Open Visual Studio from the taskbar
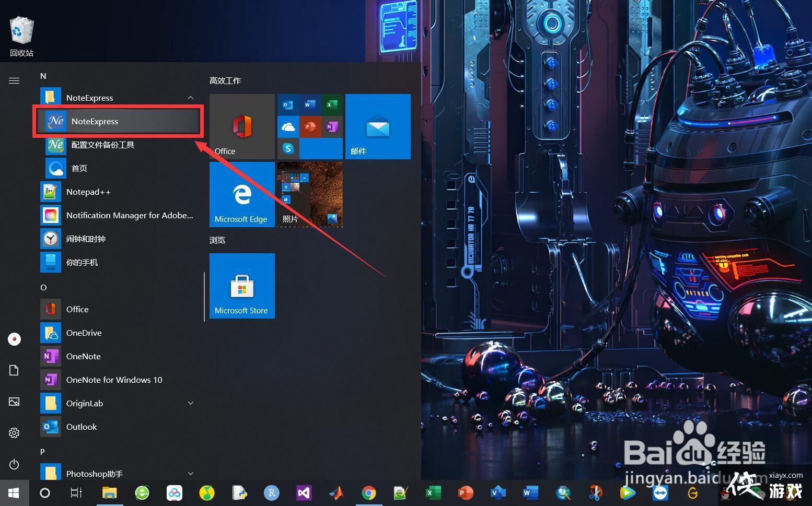The height and width of the screenshot is (506, 812). pyautogui.click(x=304, y=493)
